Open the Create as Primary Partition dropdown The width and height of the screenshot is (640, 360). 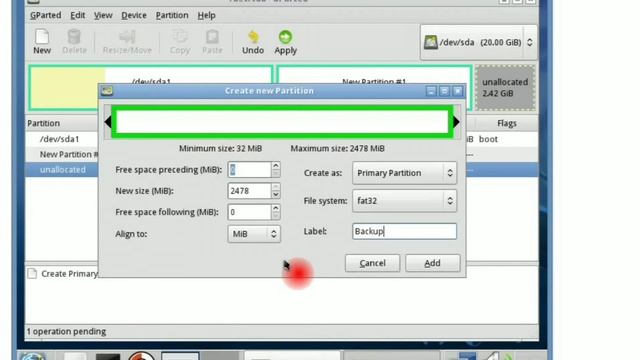[x=404, y=173]
